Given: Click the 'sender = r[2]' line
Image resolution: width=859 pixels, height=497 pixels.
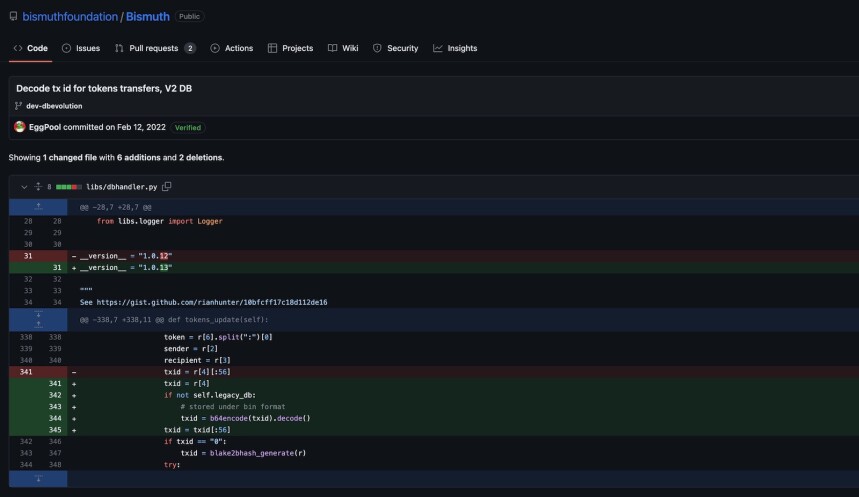Looking at the screenshot, I should point(191,349).
